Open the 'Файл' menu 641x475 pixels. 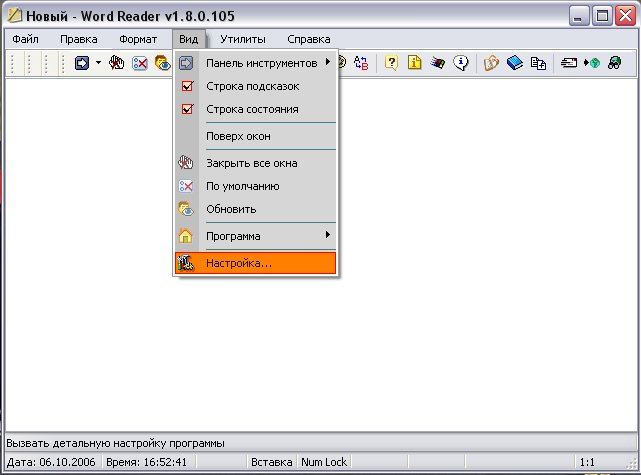coord(25,39)
